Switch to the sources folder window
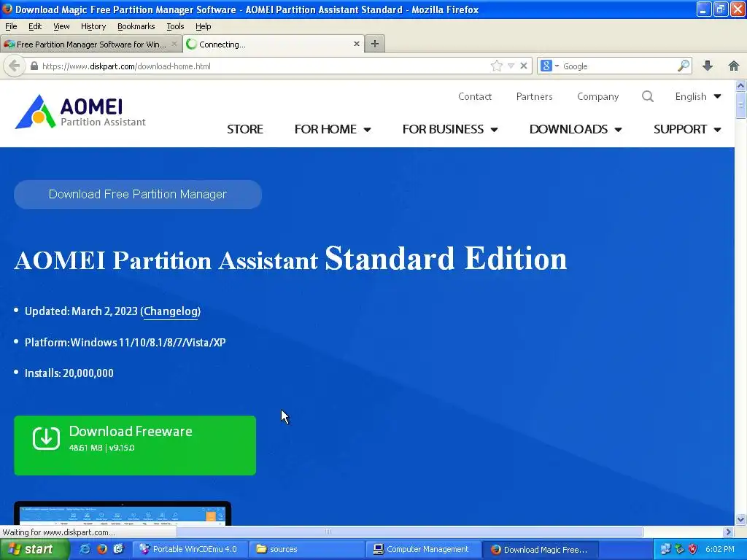Screen dimensions: 747x560 pos(307,549)
